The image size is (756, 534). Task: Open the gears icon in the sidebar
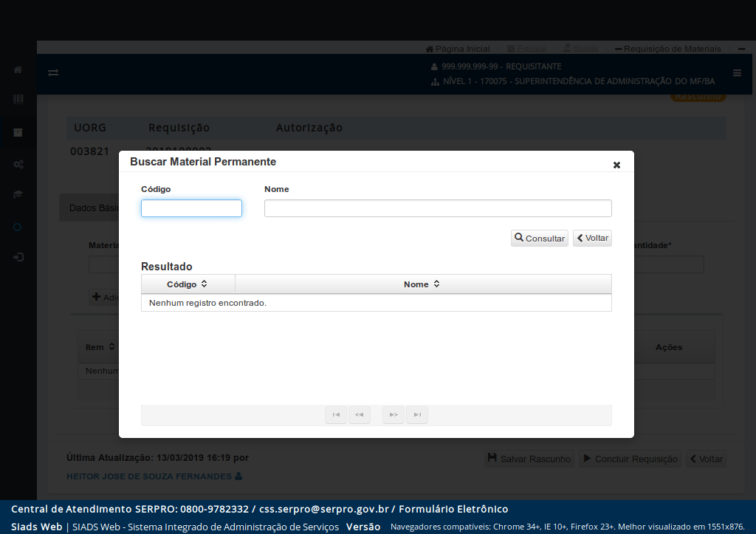(x=18, y=165)
